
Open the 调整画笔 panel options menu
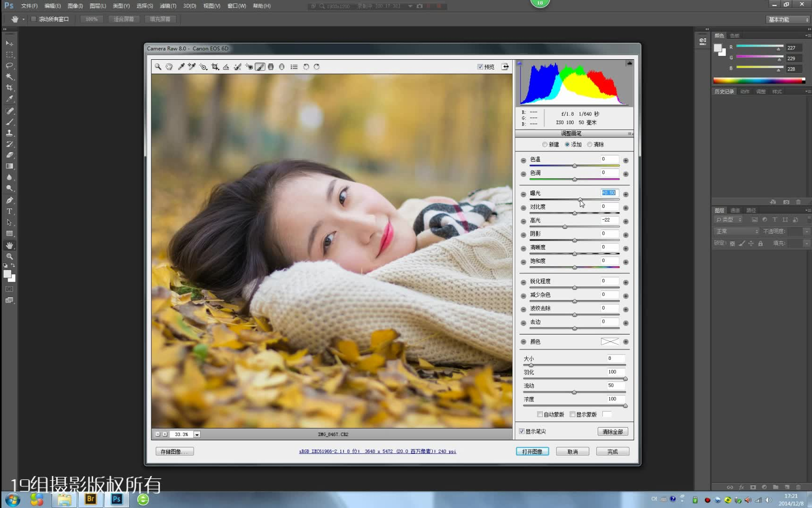[630, 134]
